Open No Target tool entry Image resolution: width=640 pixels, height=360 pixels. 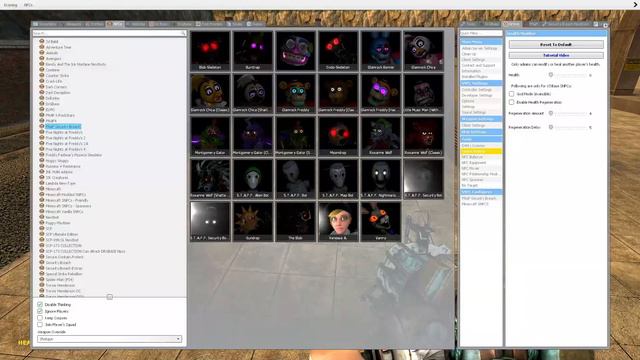(x=469, y=185)
